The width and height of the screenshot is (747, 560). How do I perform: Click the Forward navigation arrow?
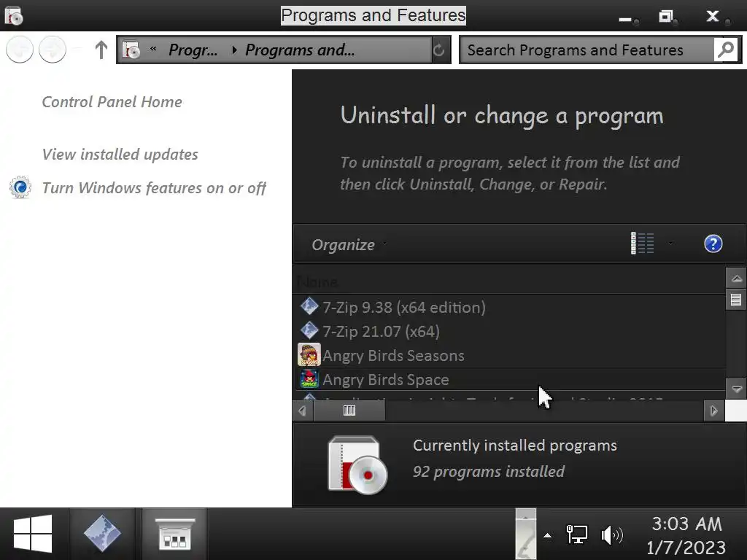(53, 49)
